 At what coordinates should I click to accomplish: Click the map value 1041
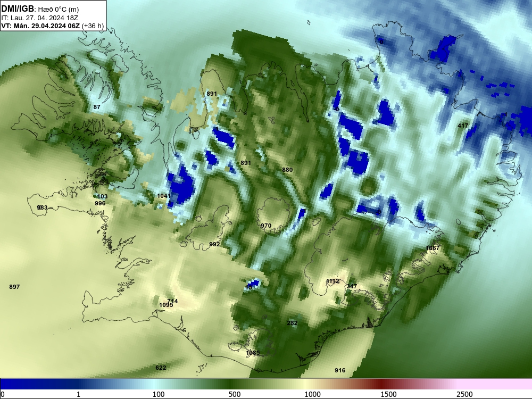163,196
